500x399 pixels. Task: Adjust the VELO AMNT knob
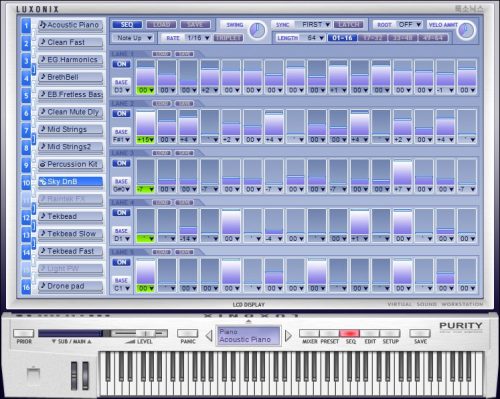pos(466,31)
